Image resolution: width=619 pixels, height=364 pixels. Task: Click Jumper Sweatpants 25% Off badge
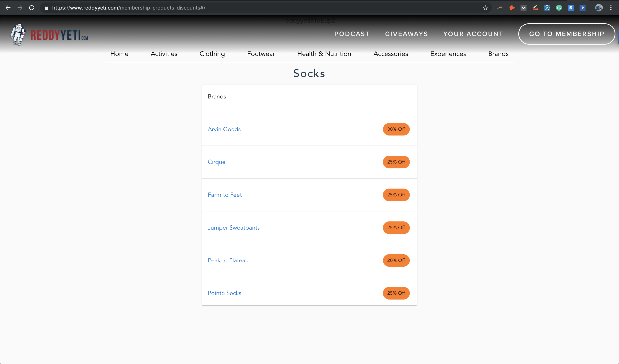coord(396,228)
